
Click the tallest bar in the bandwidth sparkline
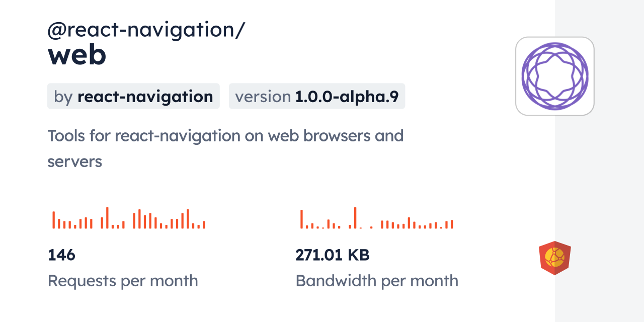tap(355, 218)
